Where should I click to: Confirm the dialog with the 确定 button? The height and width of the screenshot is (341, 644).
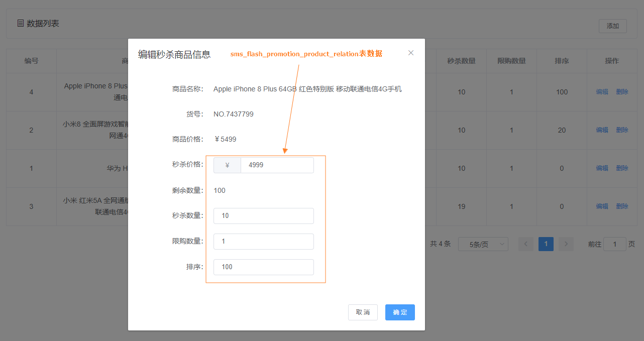pos(400,312)
